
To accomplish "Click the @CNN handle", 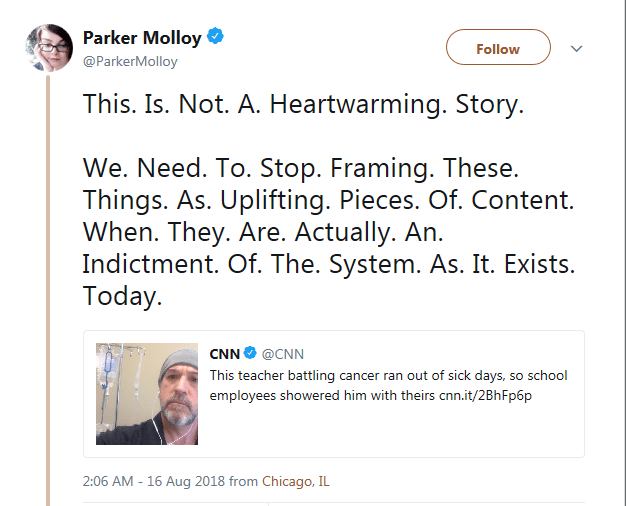I will click(x=283, y=354).
